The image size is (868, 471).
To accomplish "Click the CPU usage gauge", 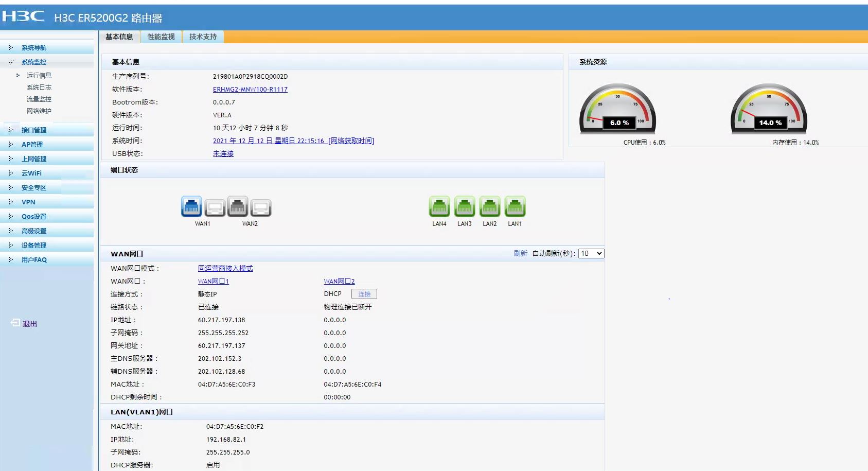I will [x=617, y=109].
